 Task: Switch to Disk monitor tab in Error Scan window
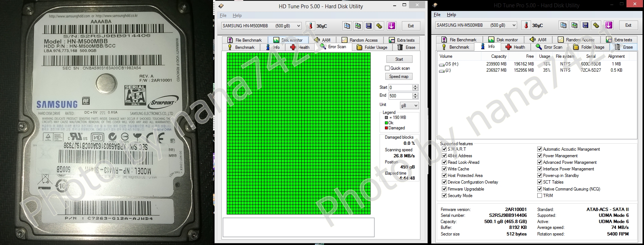(x=288, y=40)
